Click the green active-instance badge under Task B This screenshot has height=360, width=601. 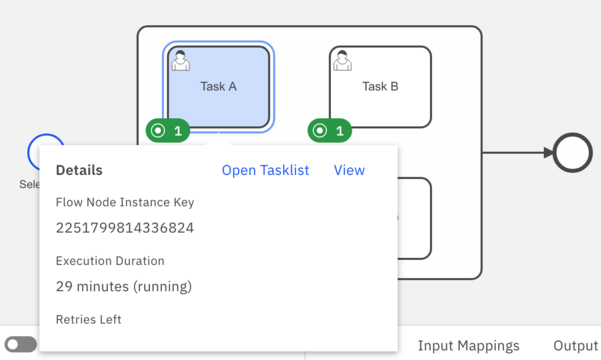tap(330, 131)
